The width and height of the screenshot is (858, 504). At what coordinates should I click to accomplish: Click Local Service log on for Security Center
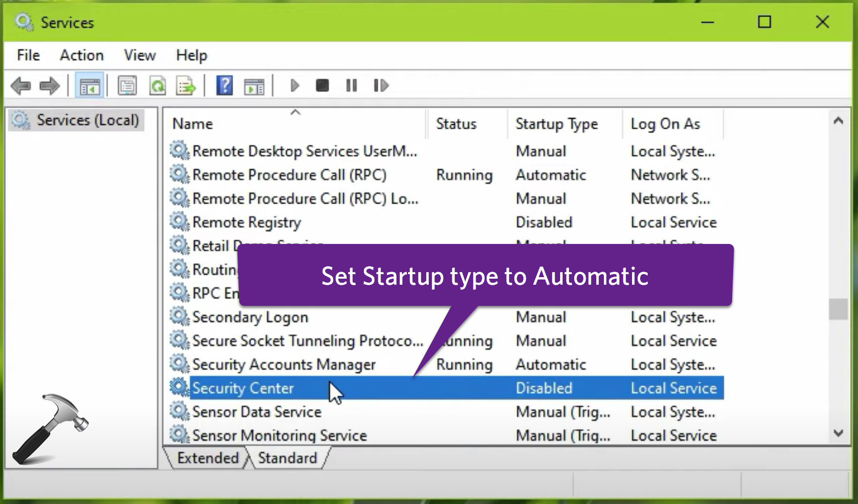(673, 388)
